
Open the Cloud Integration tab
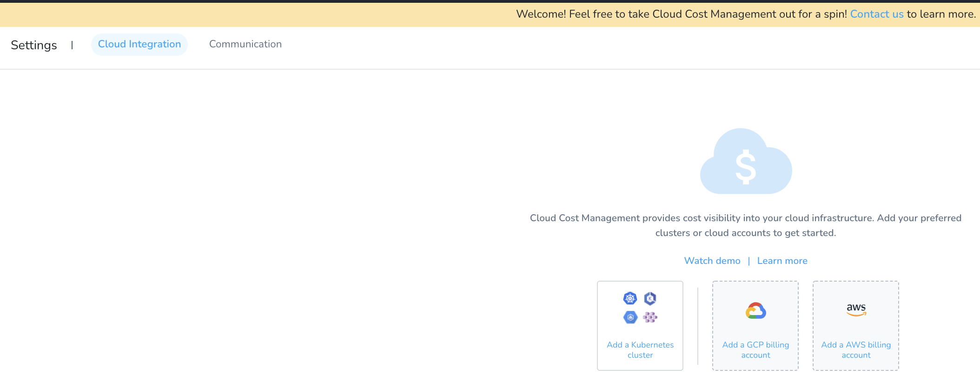click(x=139, y=44)
